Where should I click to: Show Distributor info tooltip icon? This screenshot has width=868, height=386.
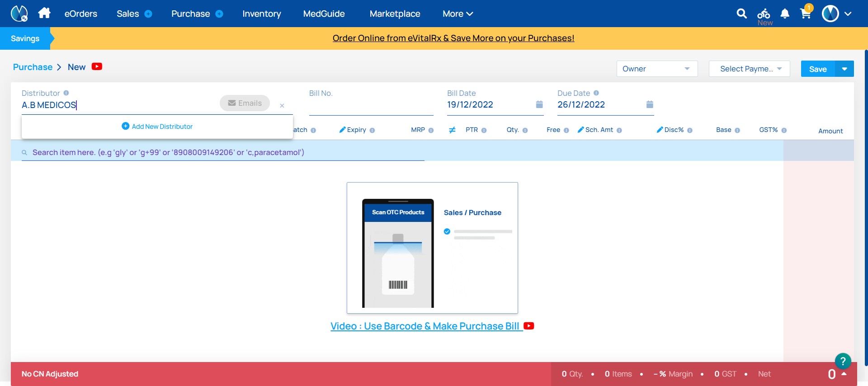coord(66,93)
